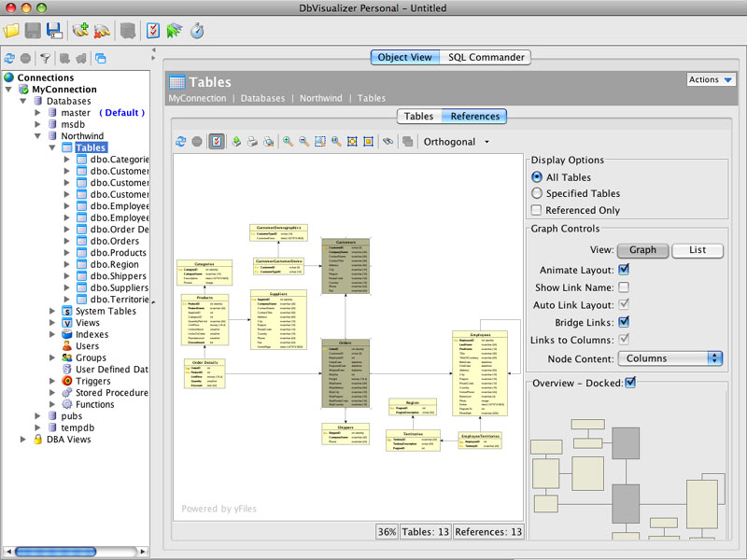
Task: Open print preview for the graph
Action: [269, 142]
